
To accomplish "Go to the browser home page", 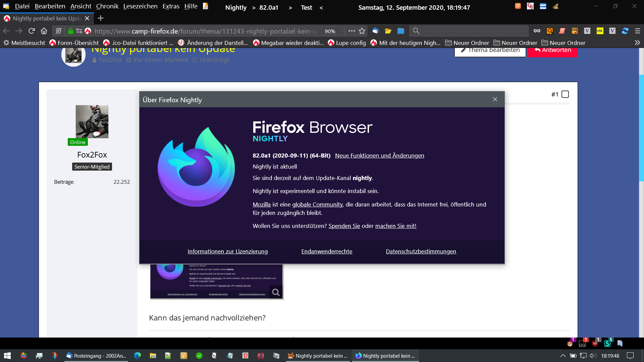I will (x=44, y=31).
